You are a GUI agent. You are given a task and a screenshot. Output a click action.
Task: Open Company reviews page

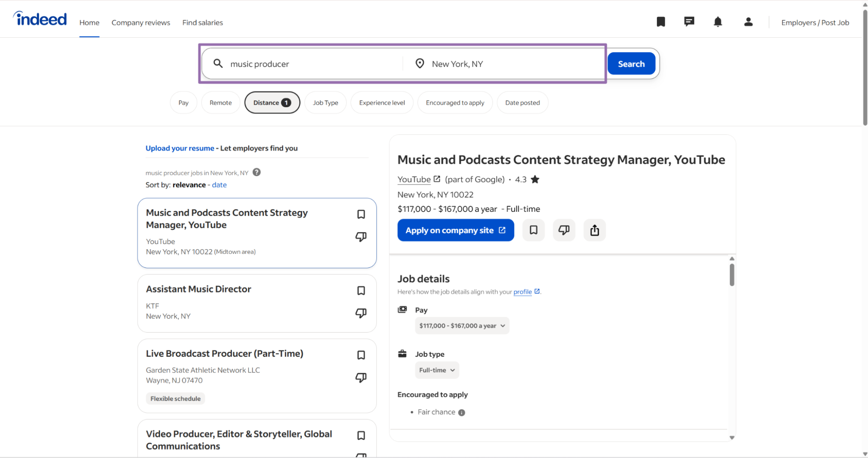(141, 23)
